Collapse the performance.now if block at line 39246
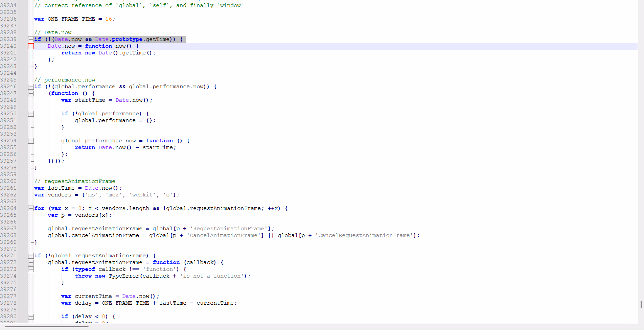 pos(31,87)
